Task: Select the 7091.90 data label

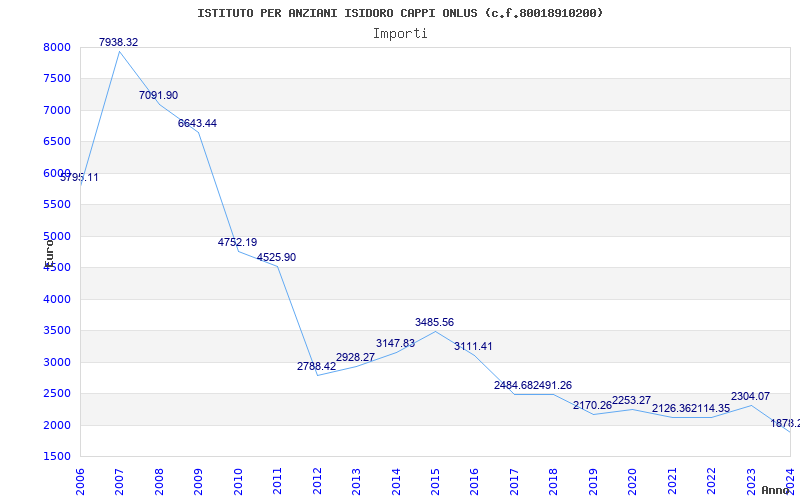Action: click(x=158, y=95)
